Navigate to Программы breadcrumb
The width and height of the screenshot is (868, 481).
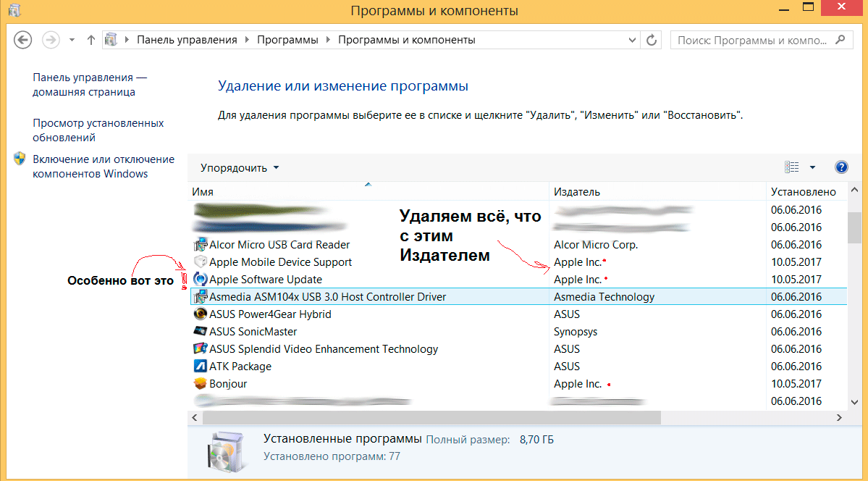pyautogui.click(x=287, y=40)
